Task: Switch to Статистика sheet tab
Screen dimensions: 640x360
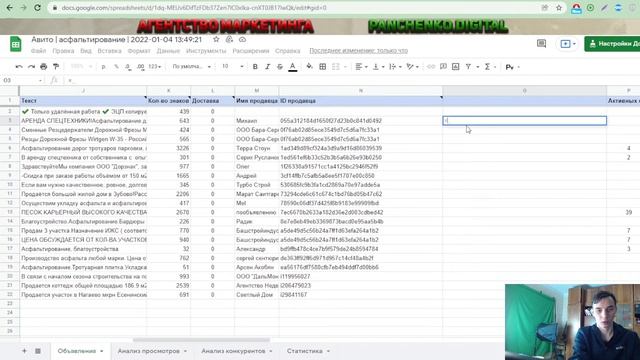Action: [x=308, y=351]
